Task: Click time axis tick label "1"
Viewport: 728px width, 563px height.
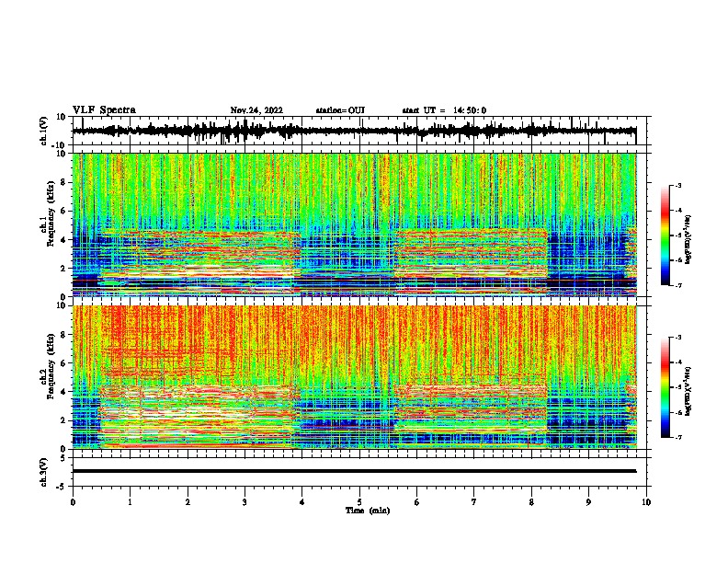Action: 130,502
